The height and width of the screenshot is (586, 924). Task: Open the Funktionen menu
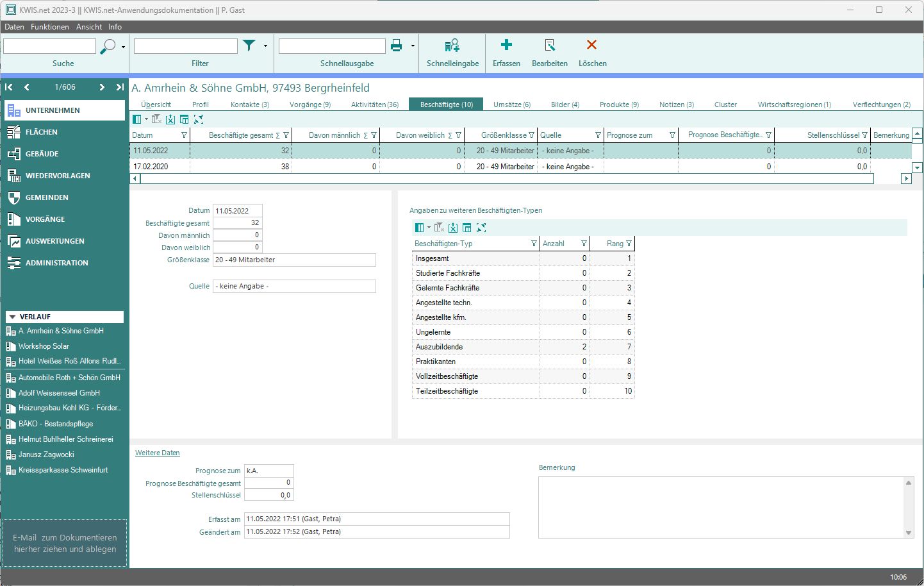pos(50,27)
